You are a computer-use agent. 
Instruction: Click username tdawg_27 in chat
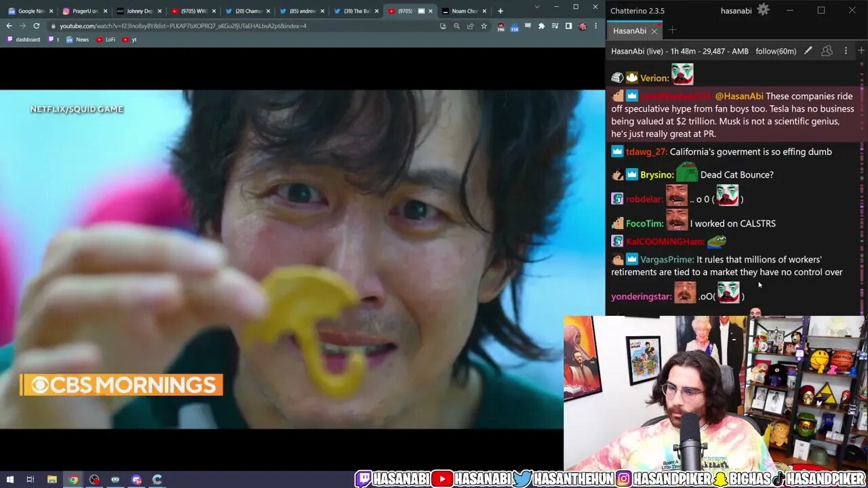[x=647, y=152]
